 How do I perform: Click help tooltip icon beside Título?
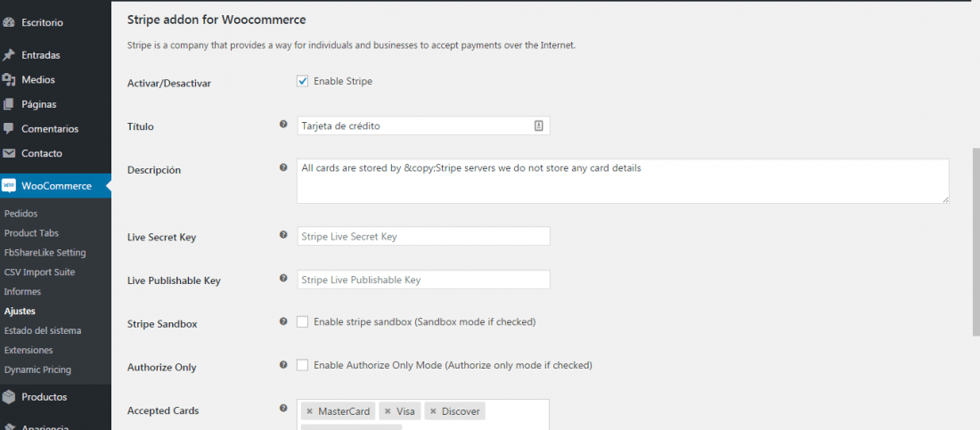[283, 125]
